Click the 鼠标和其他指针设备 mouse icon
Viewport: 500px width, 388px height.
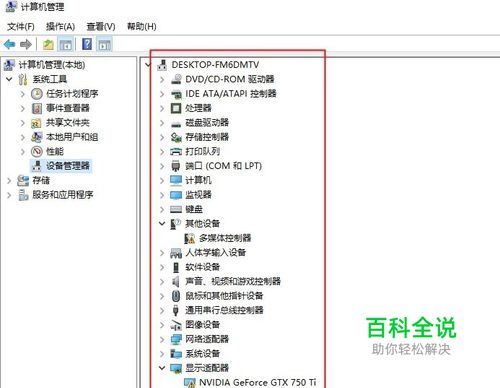[176, 296]
